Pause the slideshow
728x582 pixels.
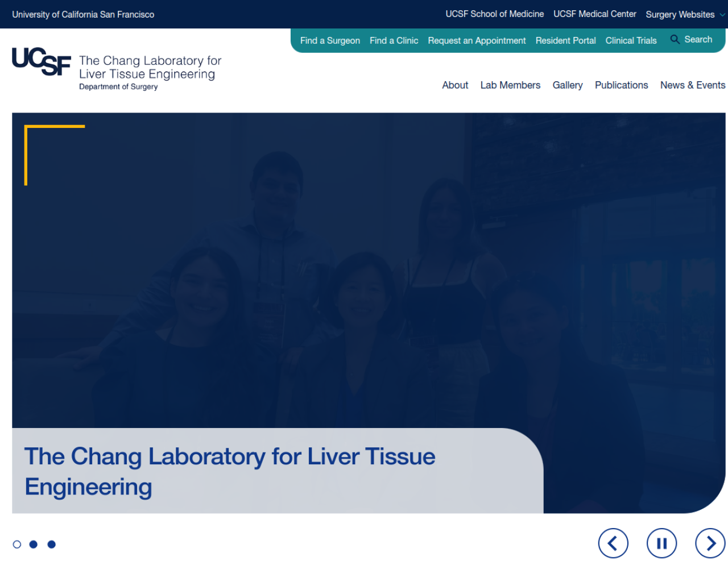click(x=661, y=543)
